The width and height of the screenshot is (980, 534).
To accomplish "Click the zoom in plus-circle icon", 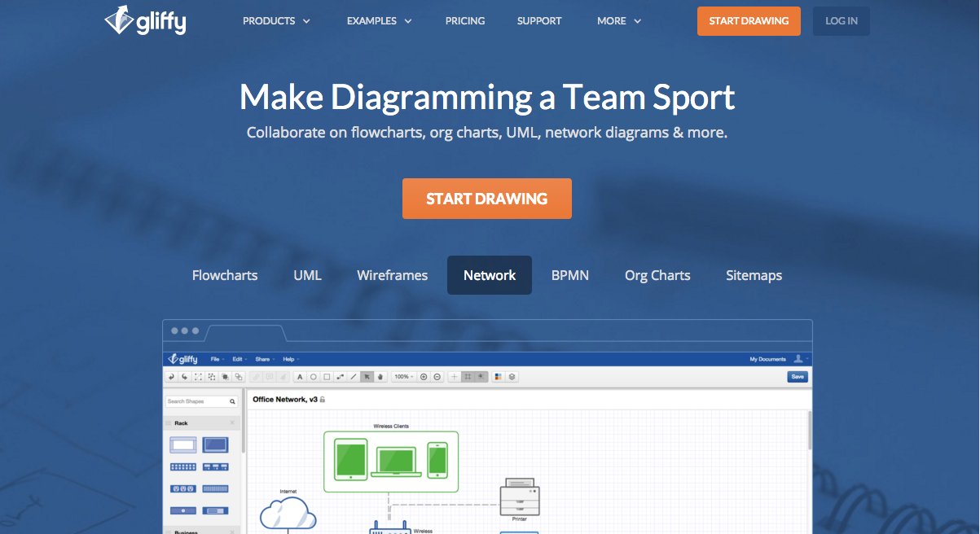I will point(424,377).
